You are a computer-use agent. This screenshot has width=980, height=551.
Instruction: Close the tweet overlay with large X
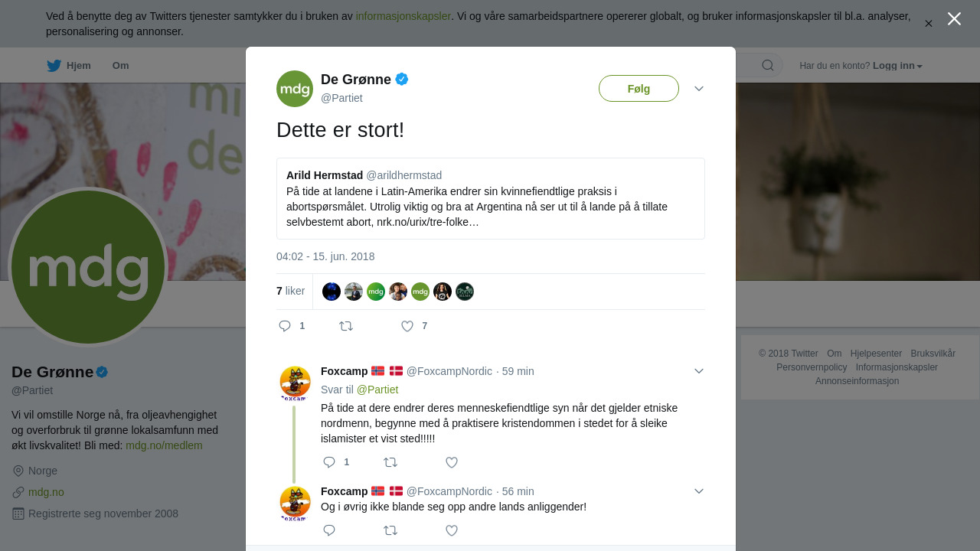click(954, 18)
